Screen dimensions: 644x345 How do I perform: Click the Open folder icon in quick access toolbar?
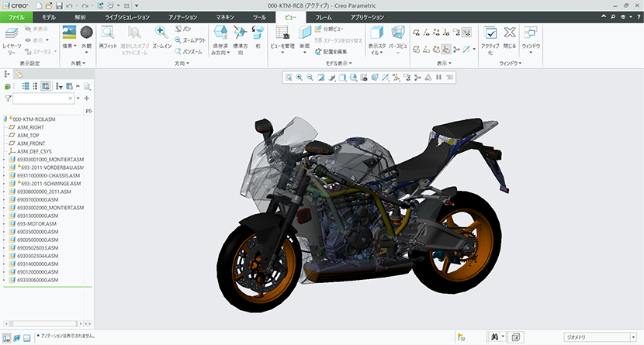click(49, 5)
